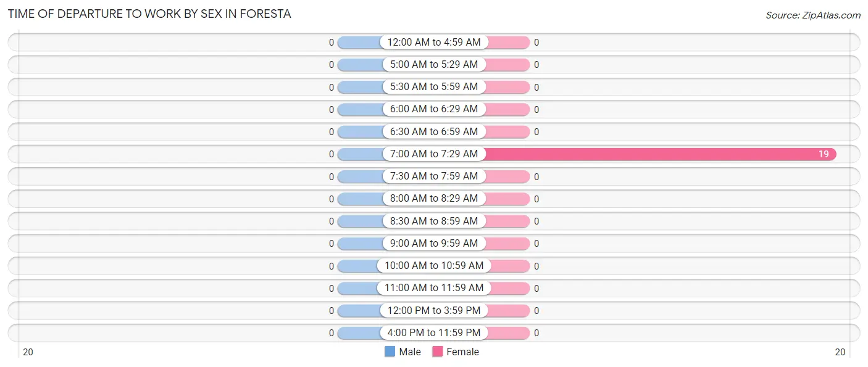868x367 pixels.
Task: Click the blue Male legend swatch
Action: [390, 352]
